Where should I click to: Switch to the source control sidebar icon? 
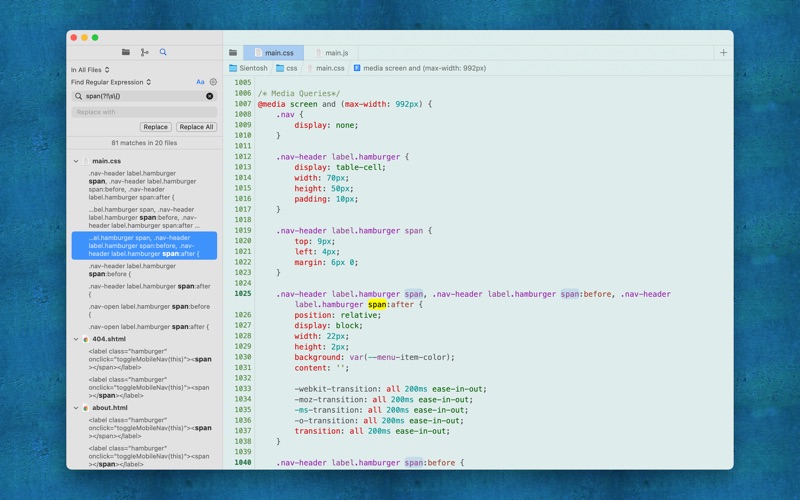(x=144, y=52)
